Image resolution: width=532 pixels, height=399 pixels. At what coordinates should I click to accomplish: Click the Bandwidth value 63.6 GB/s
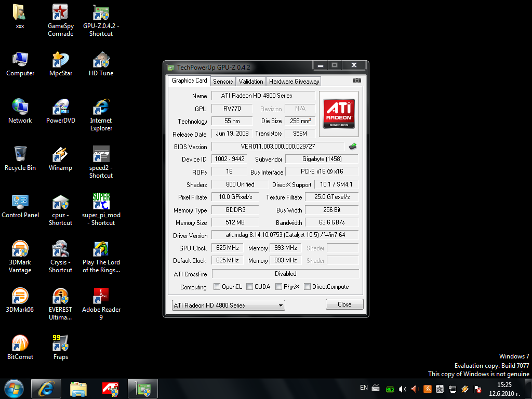click(332, 222)
